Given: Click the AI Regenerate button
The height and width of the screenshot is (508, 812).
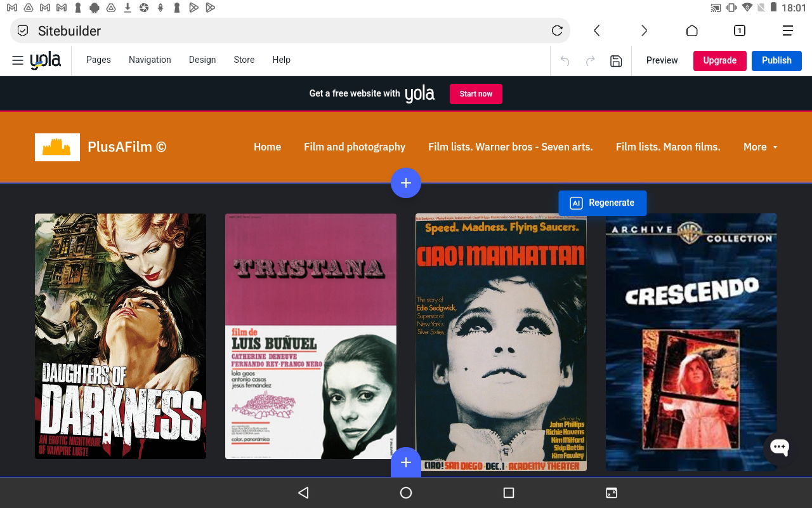Looking at the screenshot, I should click(x=603, y=203).
